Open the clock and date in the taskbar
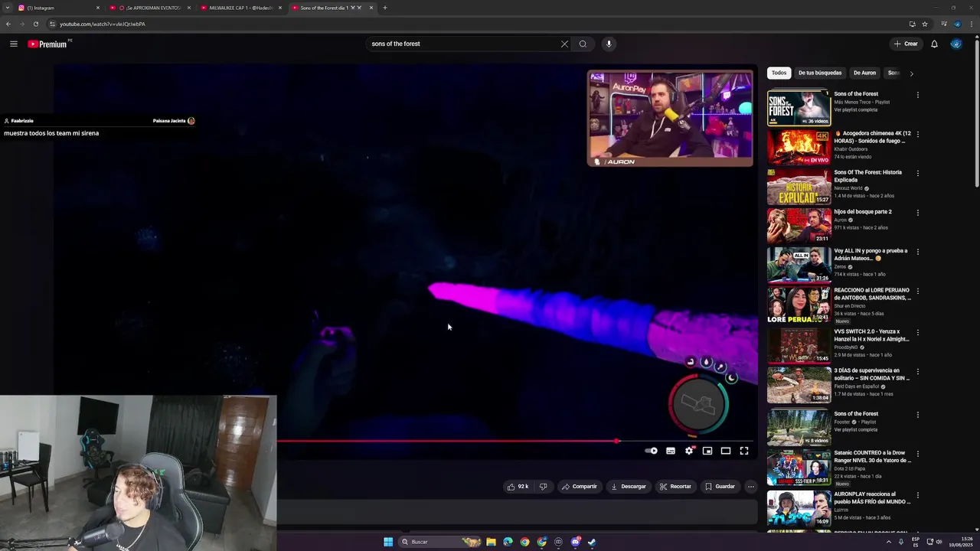 click(961, 542)
